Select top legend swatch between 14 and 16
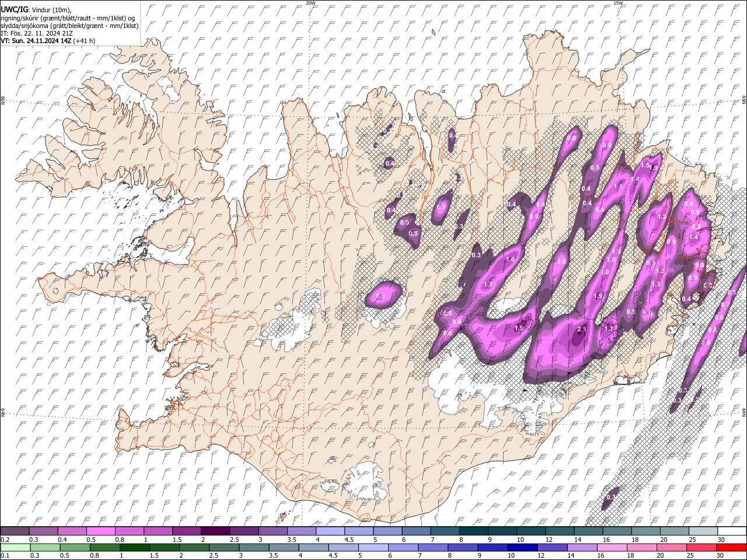This screenshot has height=560, width=747. coord(588,531)
